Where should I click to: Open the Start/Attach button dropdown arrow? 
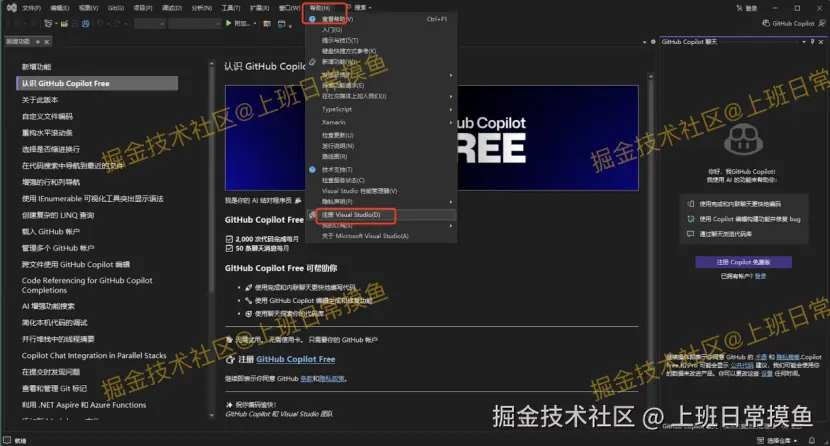click(x=255, y=24)
